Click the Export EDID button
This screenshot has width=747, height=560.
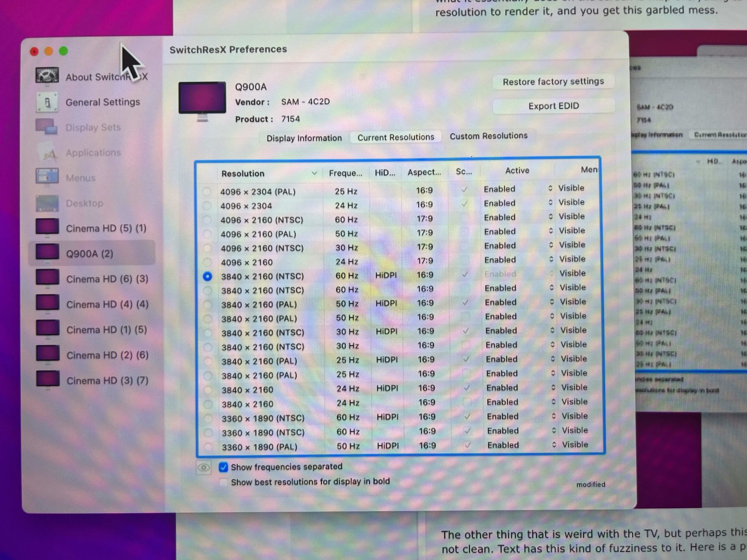(553, 106)
